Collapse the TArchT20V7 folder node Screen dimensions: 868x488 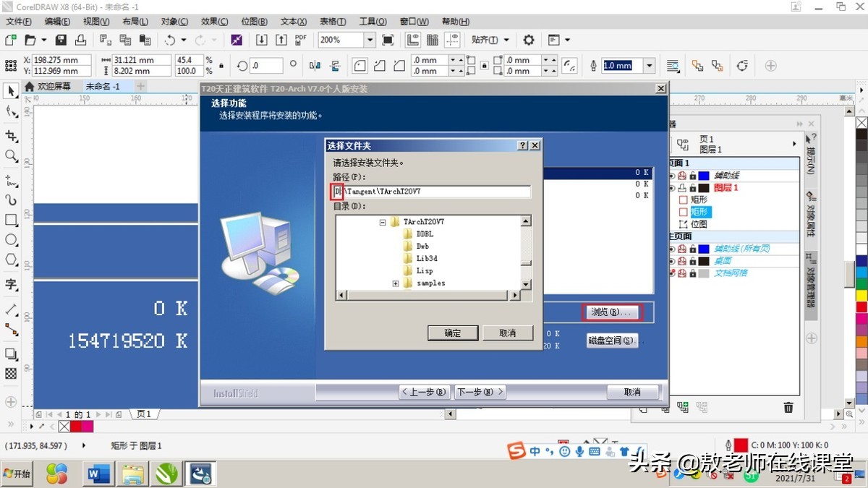(383, 221)
